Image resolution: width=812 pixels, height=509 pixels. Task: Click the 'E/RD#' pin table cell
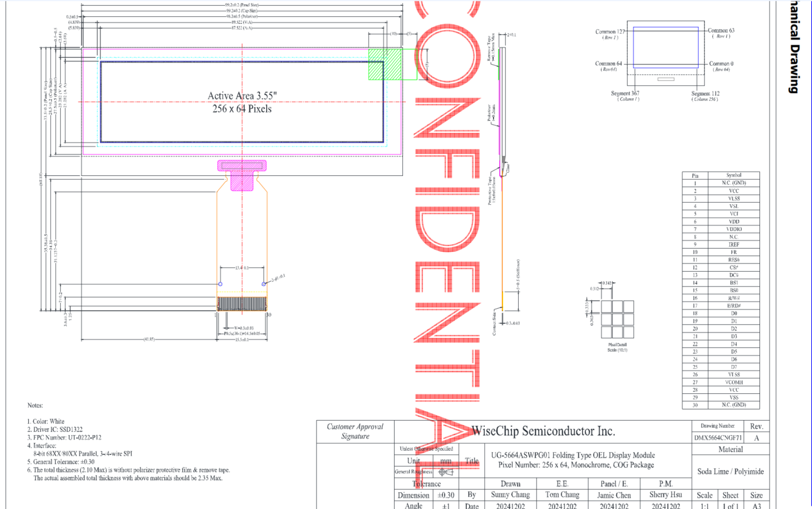pyautogui.click(x=734, y=306)
